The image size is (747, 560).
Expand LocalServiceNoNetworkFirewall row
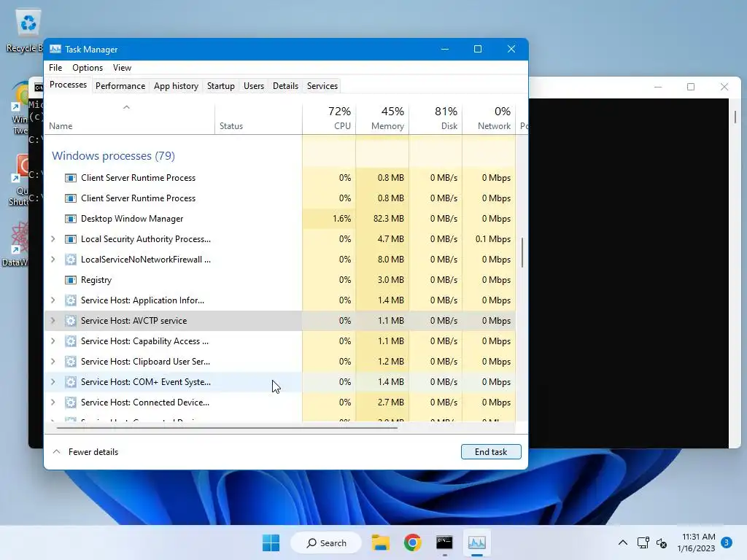(x=53, y=260)
